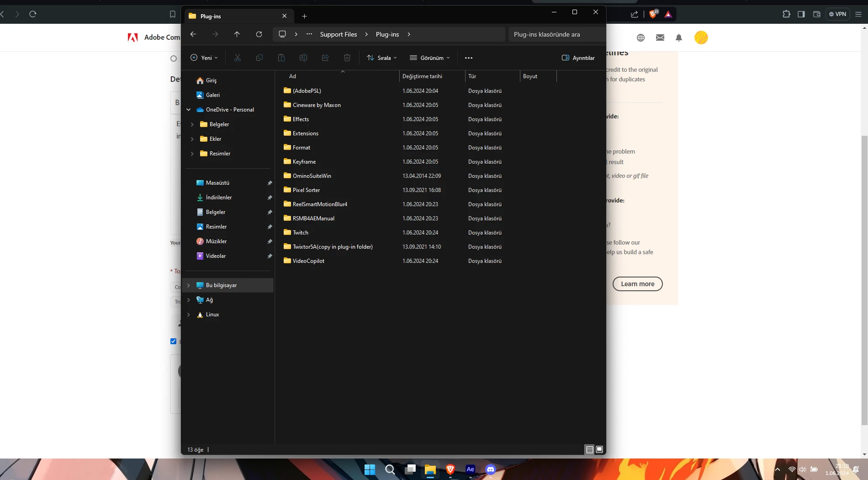Close the Plug-ins tab

coord(285,16)
